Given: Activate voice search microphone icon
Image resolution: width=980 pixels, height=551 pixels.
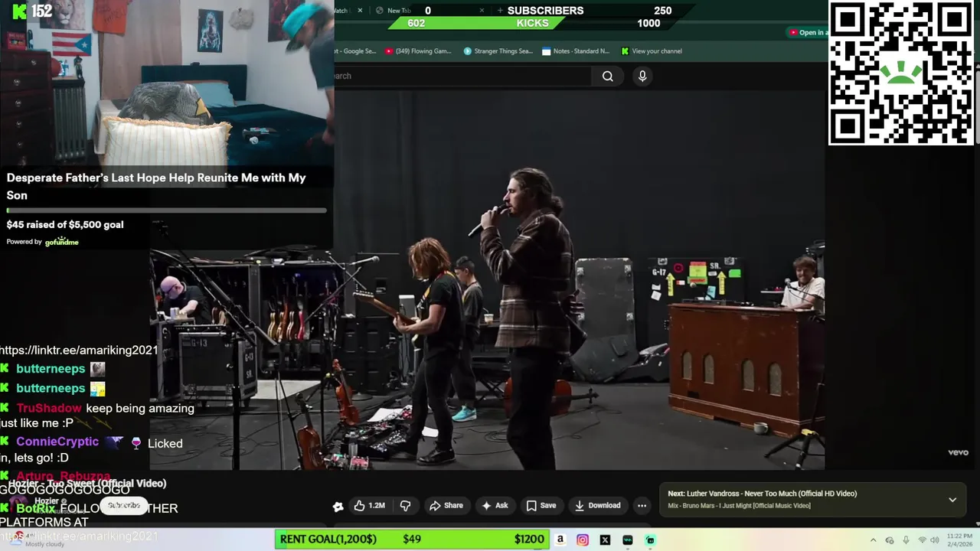Looking at the screenshot, I should 642,76.
